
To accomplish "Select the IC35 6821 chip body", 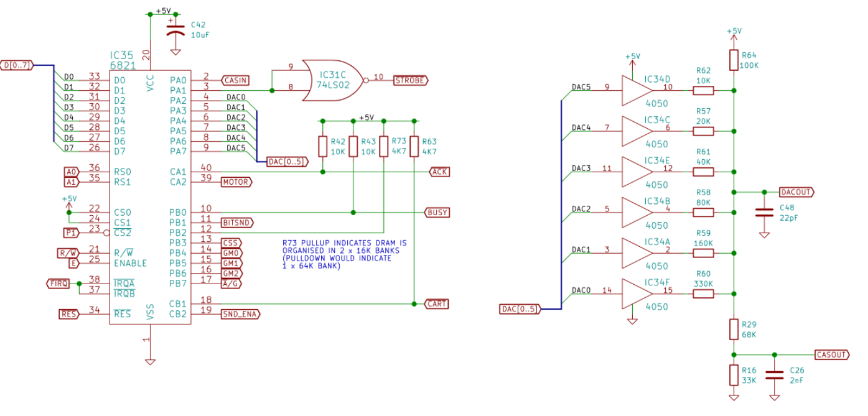I will click(x=150, y=196).
